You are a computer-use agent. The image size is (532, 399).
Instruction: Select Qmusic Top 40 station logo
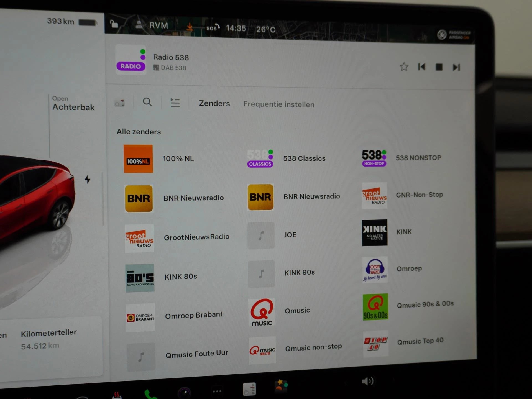click(375, 344)
